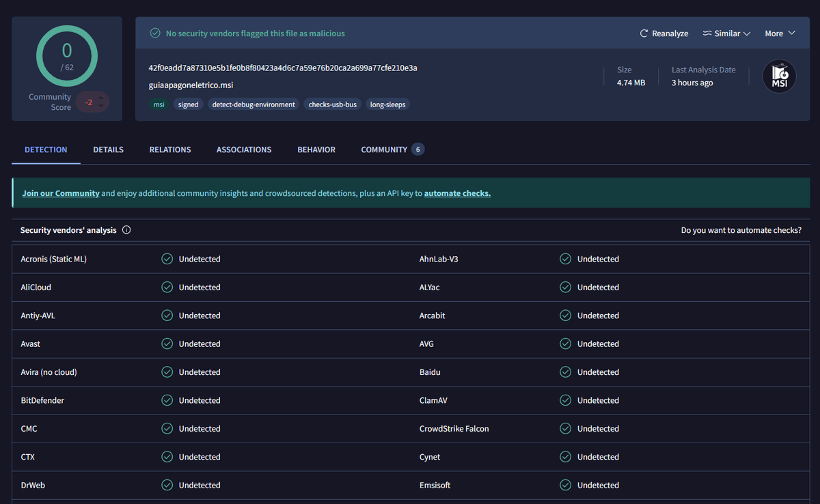
Task: Click the MSI file type icon
Action: (779, 76)
